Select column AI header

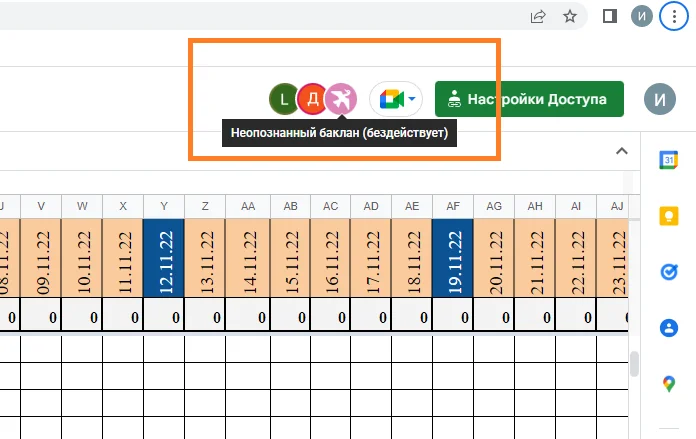tap(576, 206)
